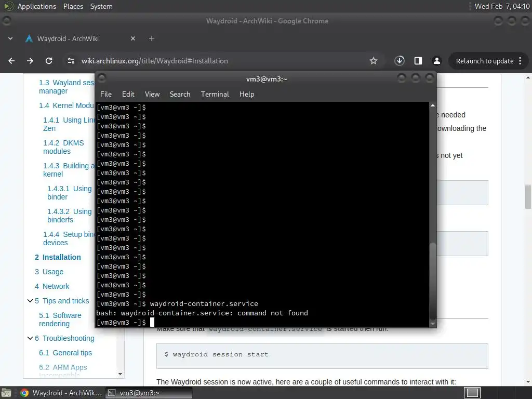Click the Chrome page scrollbar thumb
This screenshot has width=532, height=399.
click(528, 197)
